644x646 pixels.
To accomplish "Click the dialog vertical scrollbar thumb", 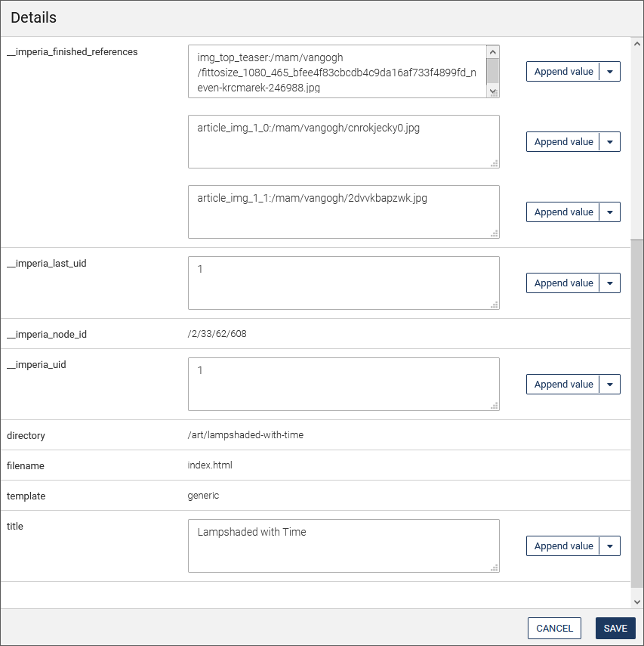I will coord(637,413).
